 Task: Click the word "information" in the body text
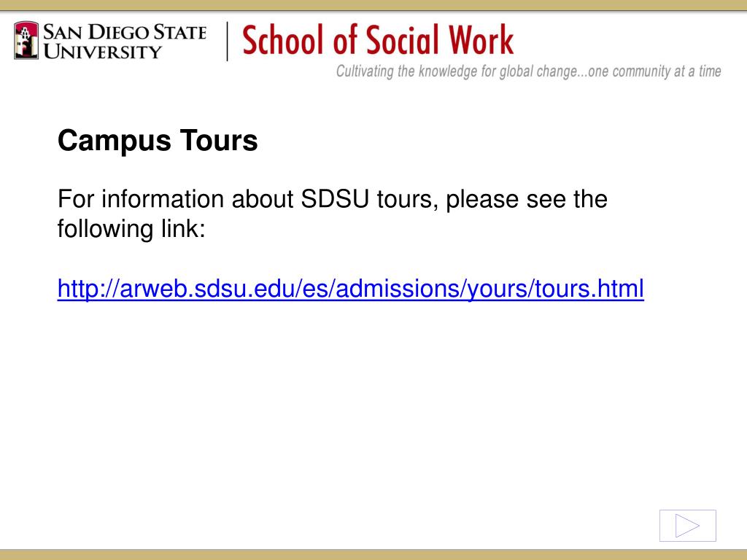163,199
